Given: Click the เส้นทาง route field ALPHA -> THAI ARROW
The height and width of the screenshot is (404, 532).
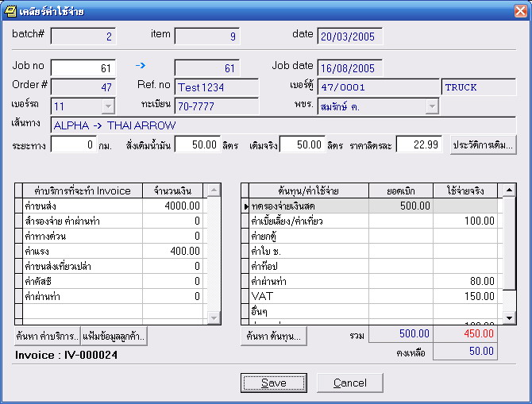Looking at the screenshot, I should tap(283, 125).
